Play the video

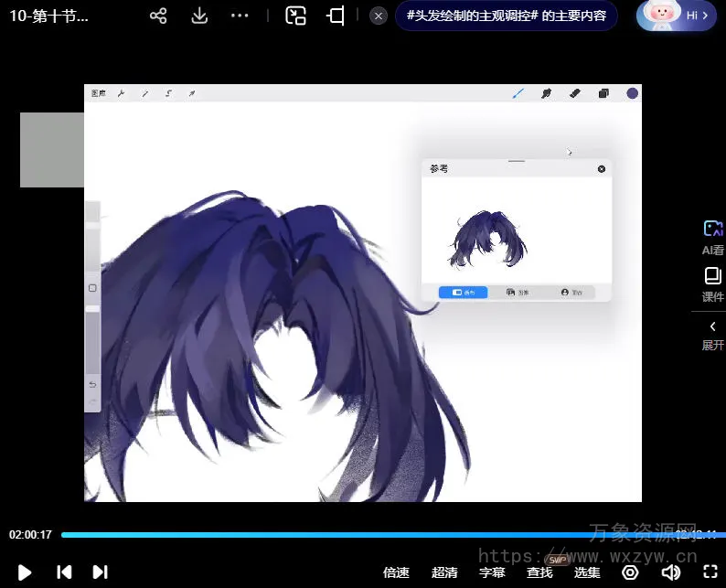point(25,572)
